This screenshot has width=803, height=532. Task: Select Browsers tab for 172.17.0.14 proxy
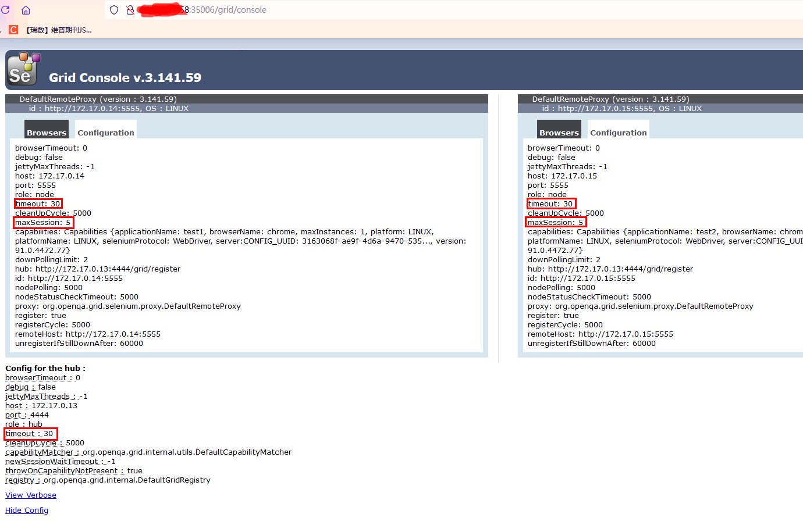pyautogui.click(x=47, y=130)
